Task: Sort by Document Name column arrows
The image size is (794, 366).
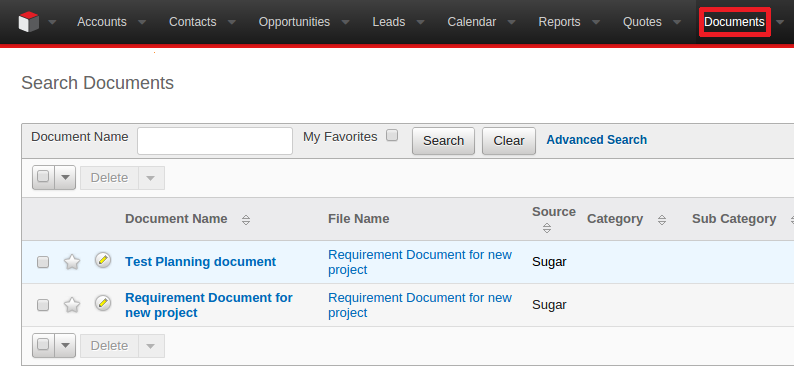Action: [246, 220]
